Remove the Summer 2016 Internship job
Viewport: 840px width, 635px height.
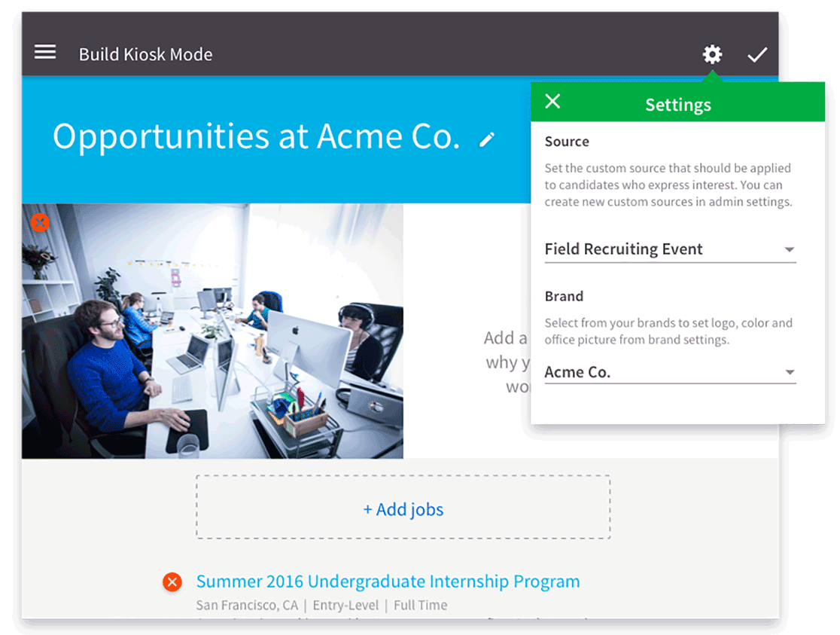[172, 582]
